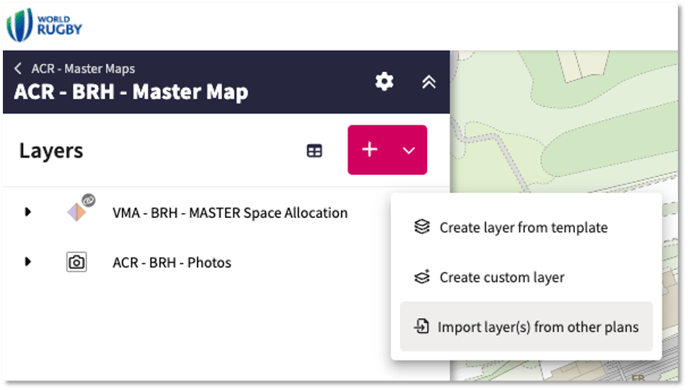Click the World Rugby logo
688x390 pixels.
[x=44, y=25]
